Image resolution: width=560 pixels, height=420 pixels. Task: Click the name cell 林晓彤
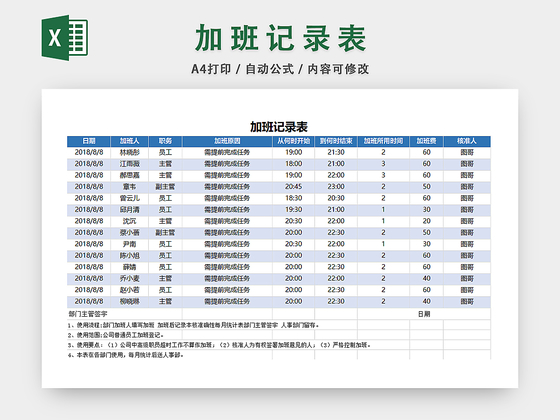click(x=130, y=152)
